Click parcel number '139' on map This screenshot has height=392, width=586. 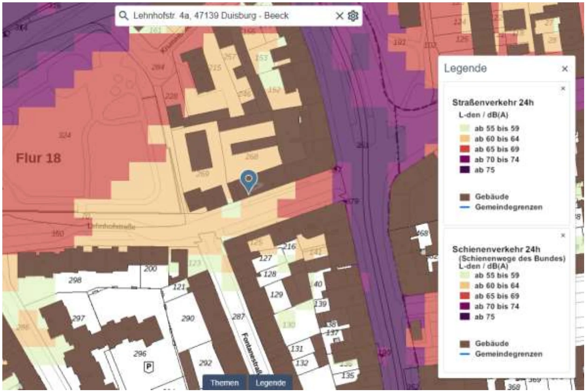click(320, 305)
